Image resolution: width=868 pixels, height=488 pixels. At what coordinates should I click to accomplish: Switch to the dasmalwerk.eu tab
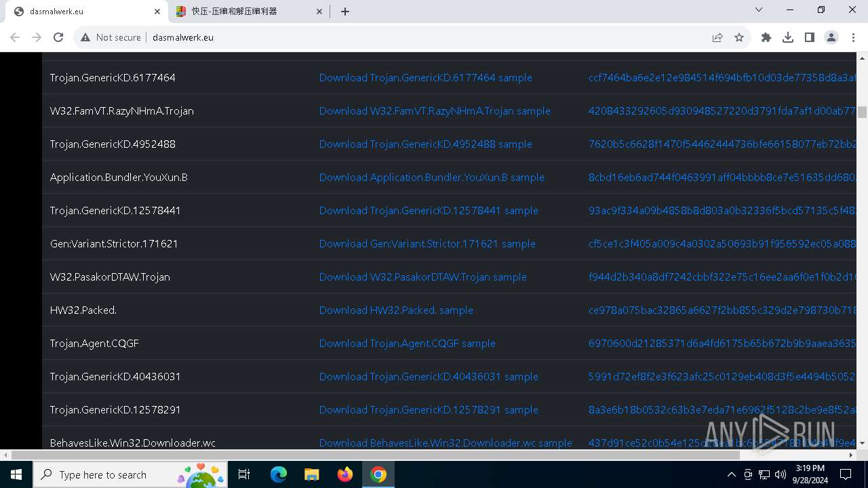(87, 12)
